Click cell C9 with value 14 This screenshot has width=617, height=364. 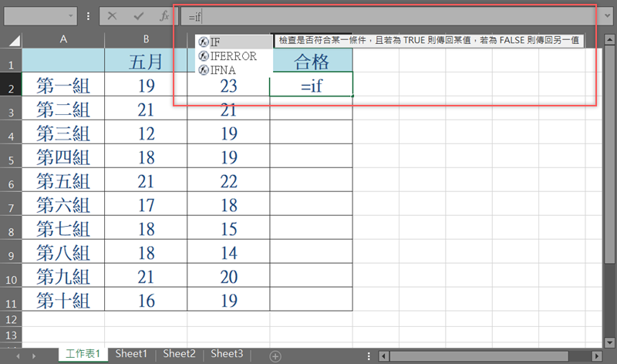228,252
